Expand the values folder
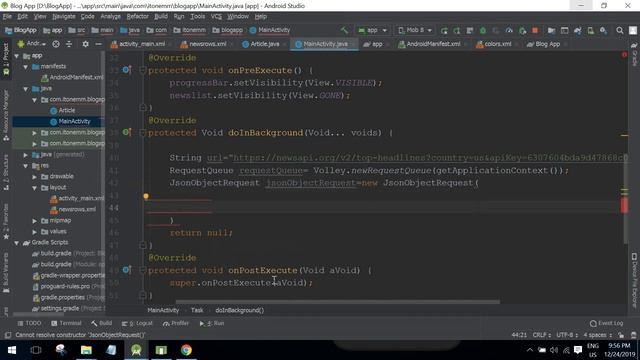640x360 pixels. tap(35, 232)
